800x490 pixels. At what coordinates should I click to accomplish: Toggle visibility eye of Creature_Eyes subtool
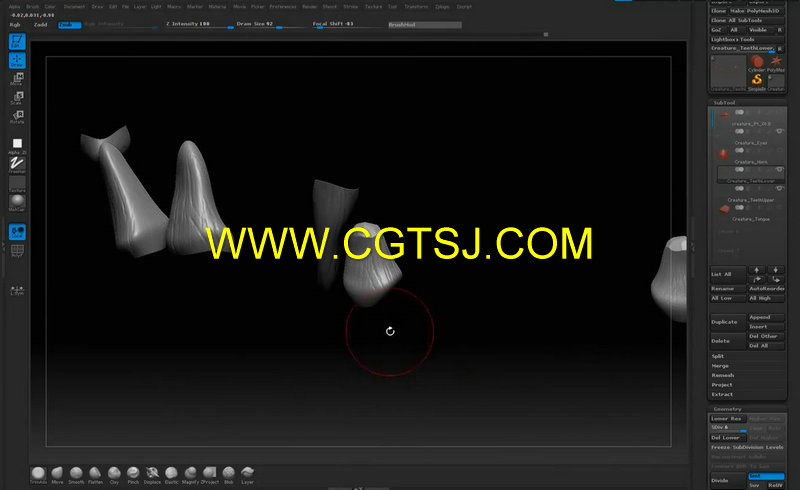click(x=779, y=132)
